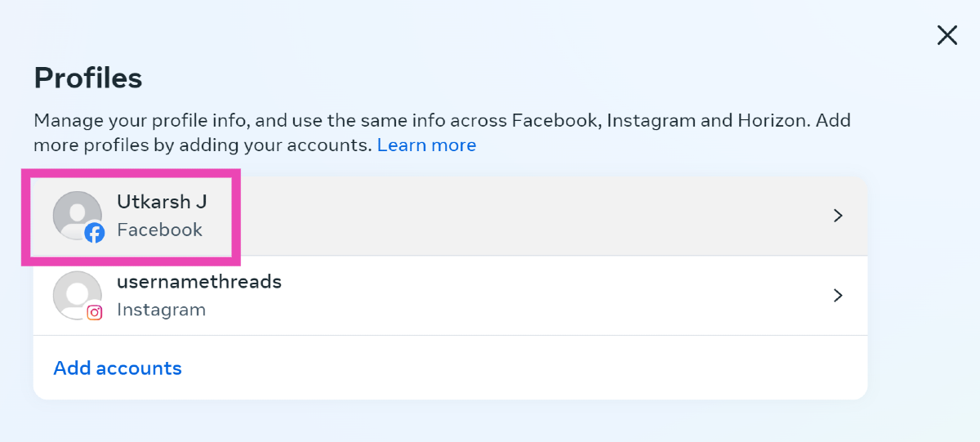Expand the Utkarsh J row chevron

837,216
